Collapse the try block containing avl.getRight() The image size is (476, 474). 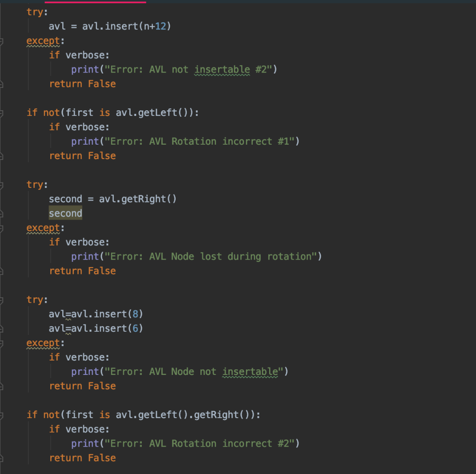click(3, 185)
